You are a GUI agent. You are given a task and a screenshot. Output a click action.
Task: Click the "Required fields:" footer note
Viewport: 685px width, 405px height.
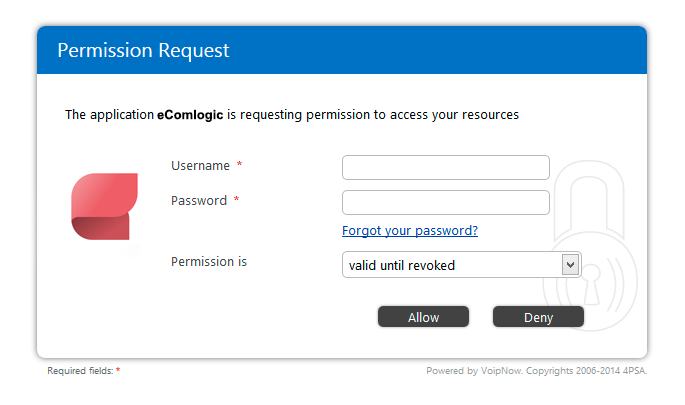pos(80,371)
